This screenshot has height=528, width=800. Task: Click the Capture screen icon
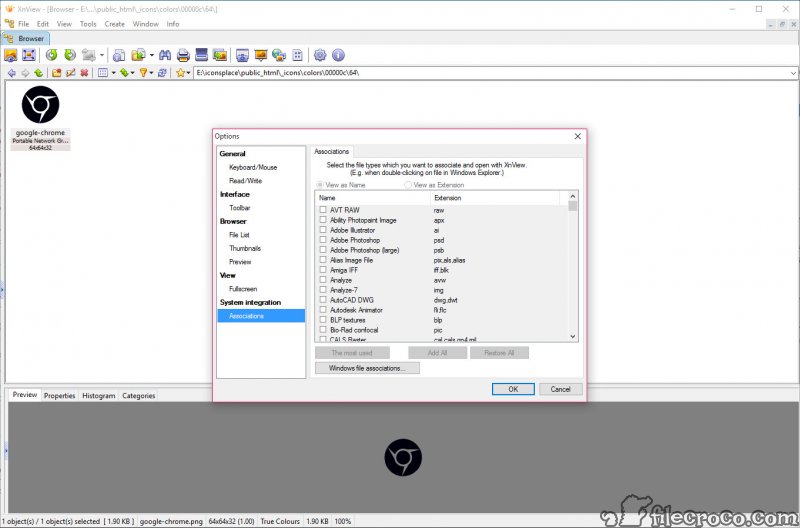click(x=242, y=55)
